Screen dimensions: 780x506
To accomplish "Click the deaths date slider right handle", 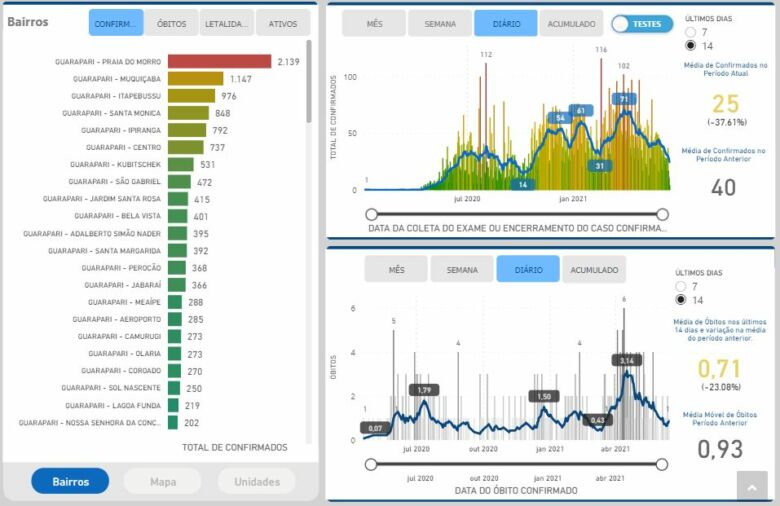I will pyautogui.click(x=661, y=464).
